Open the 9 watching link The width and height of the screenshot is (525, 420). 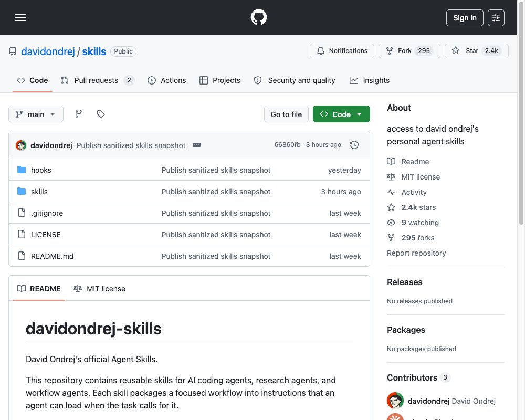(413, 223)
